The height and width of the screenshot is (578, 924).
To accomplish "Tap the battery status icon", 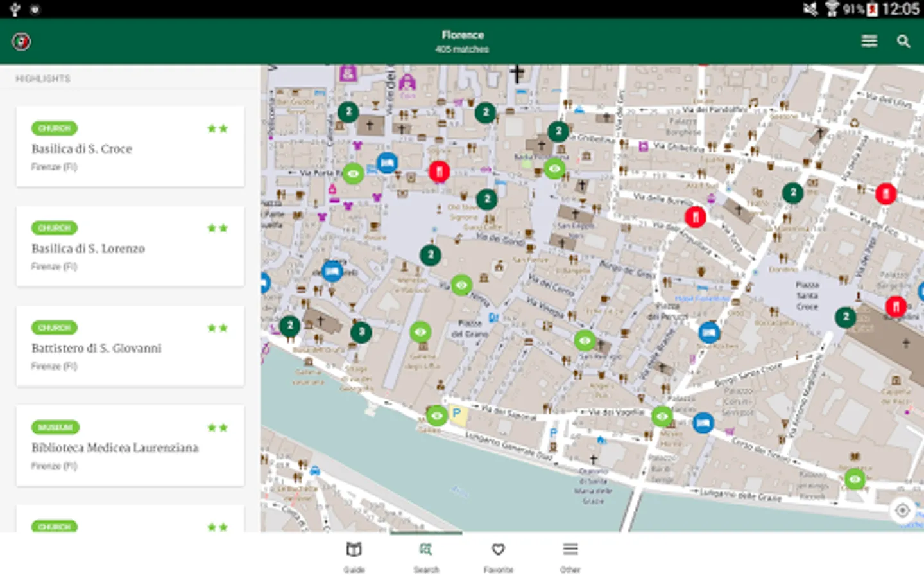I will tap(872, 9).
